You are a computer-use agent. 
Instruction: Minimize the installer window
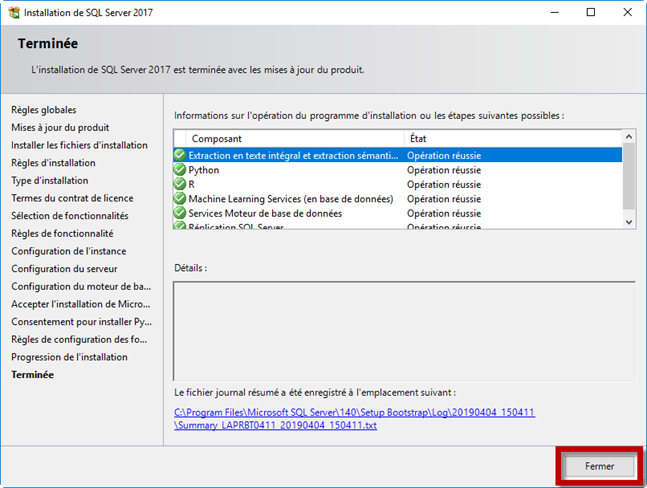point(555,12)
